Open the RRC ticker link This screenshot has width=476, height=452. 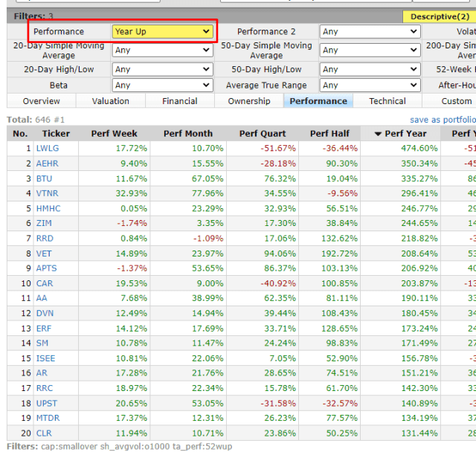(45, 388)
